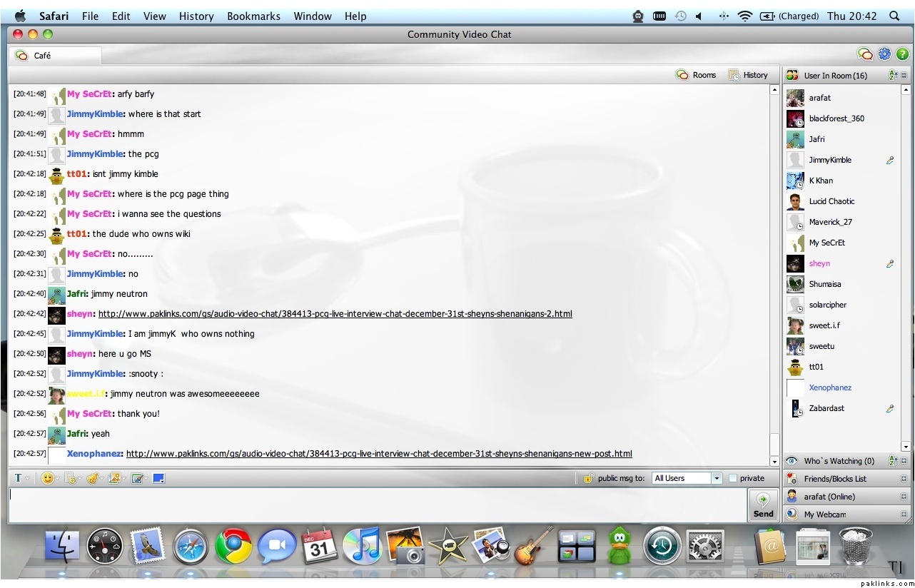Toggle the public message lock icon
This screenshot has width=915, height=588.
[588, 479]
